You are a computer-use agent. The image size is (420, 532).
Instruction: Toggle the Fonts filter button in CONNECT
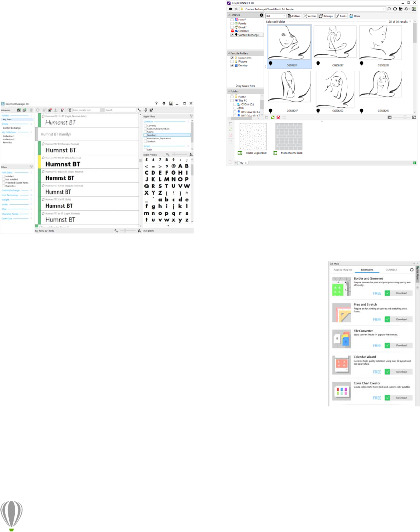point(341,16)
